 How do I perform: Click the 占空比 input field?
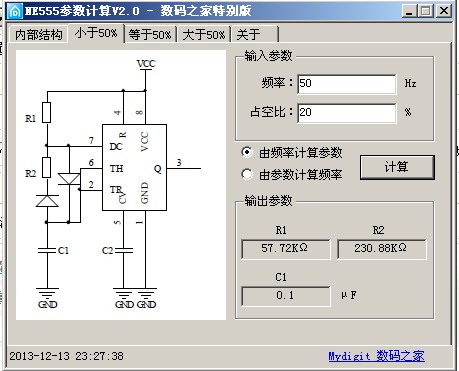(346, 113)
